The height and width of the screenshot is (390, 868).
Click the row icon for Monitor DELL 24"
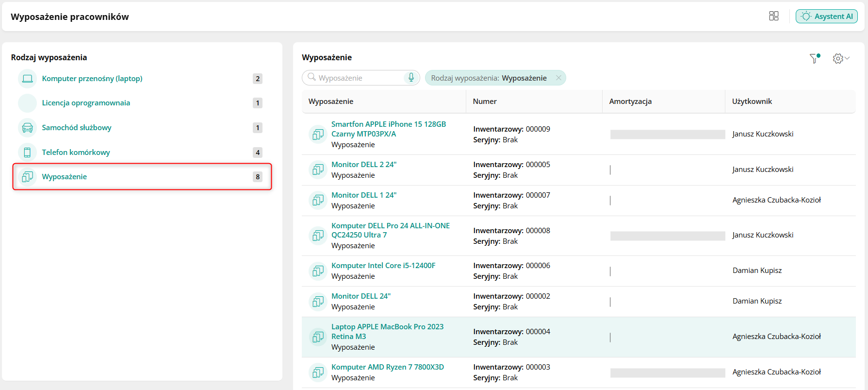pyautogui.click(x=318, y=301)
